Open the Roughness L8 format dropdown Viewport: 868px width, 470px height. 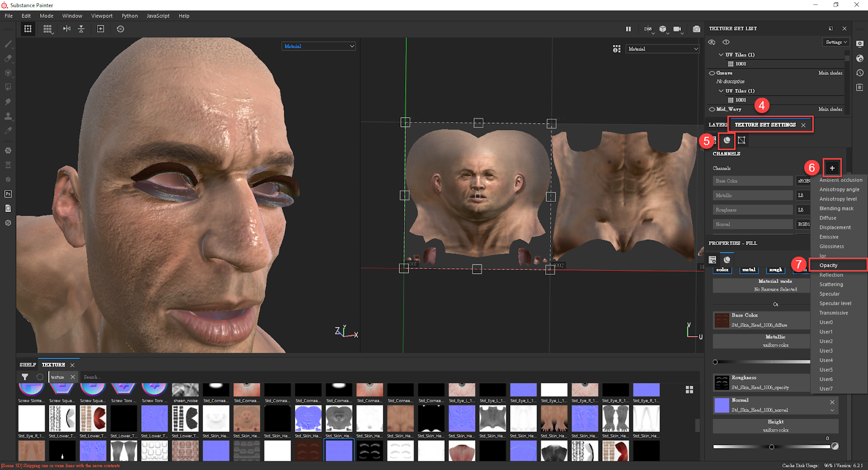pyautogui.click(x=803, y=210)
